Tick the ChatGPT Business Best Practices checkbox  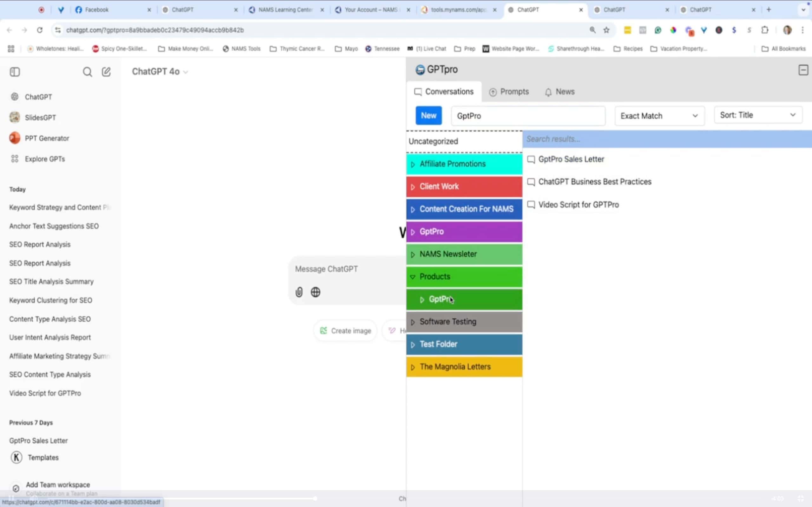[531, 182]
